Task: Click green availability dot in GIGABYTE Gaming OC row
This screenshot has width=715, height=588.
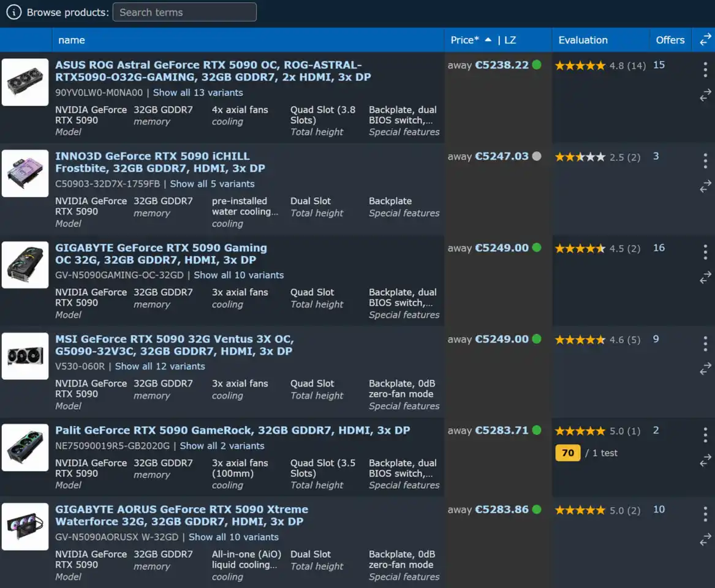Action: pos(537,247)
